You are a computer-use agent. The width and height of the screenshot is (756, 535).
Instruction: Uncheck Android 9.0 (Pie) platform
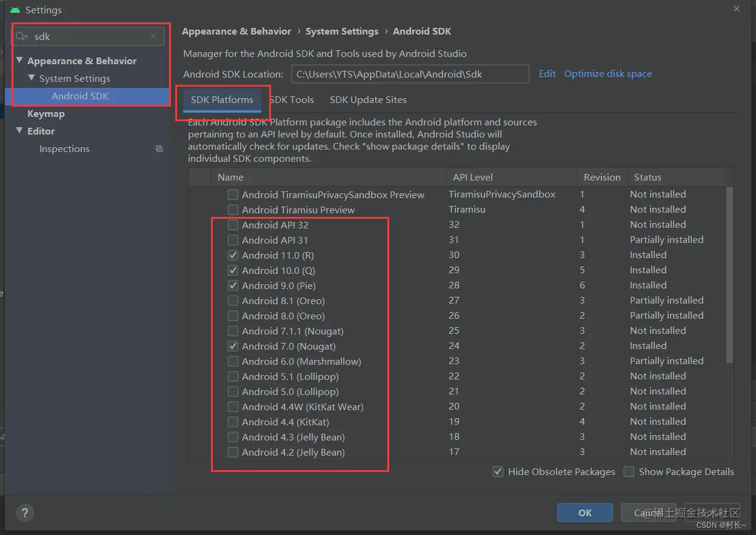coord(233,285)
